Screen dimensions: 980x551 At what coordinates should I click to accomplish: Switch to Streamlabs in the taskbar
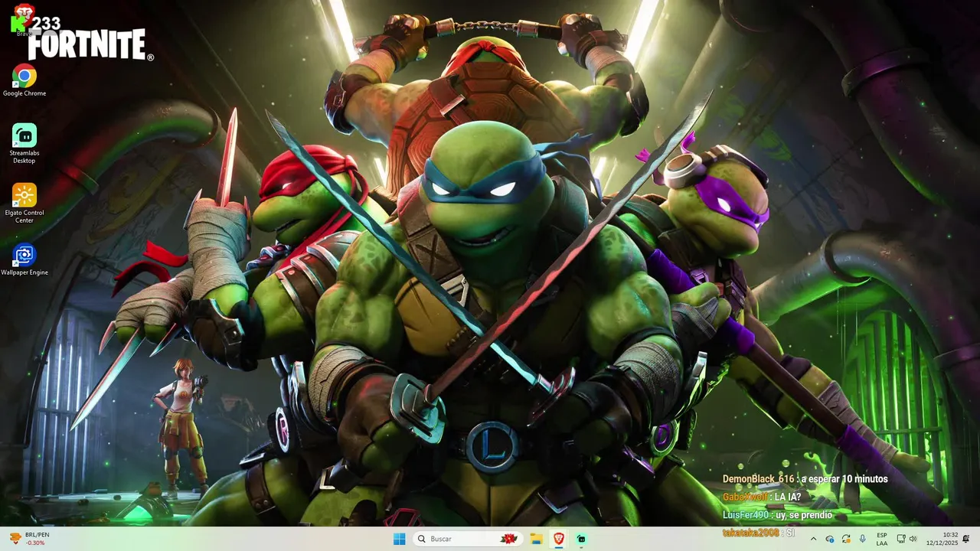(581, 539)
